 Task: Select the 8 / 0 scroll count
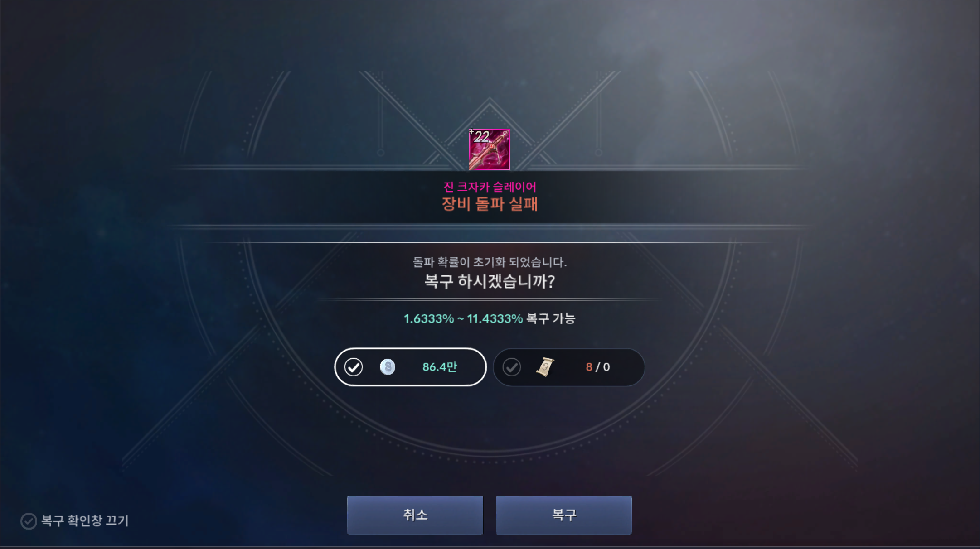pos(598,367)
